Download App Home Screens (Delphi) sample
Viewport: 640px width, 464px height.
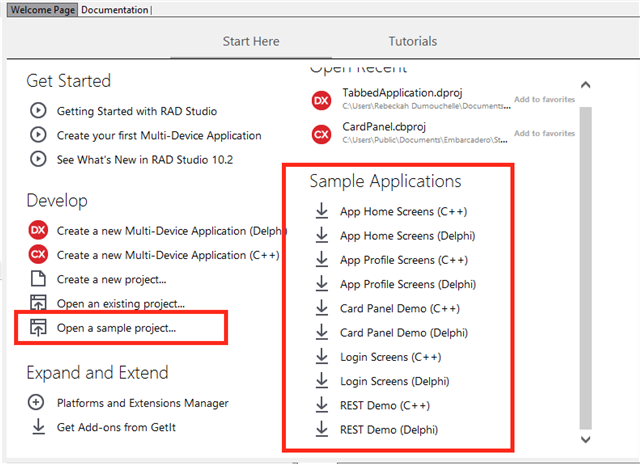(407, 236)
